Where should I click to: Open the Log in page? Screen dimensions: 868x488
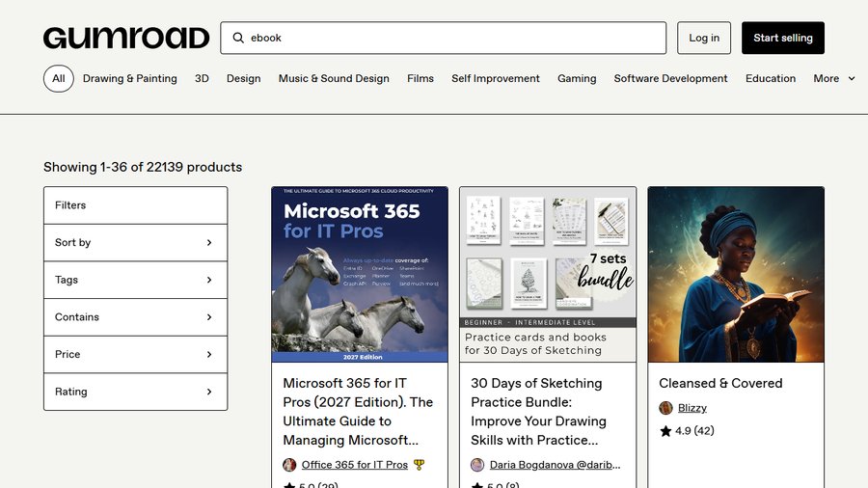[x=704, y=38]
